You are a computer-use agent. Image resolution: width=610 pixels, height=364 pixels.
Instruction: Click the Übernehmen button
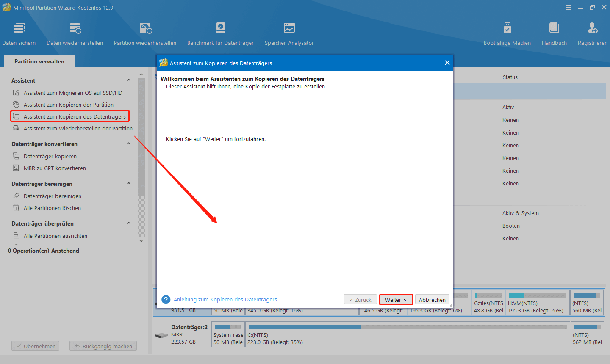coord(36,346)
